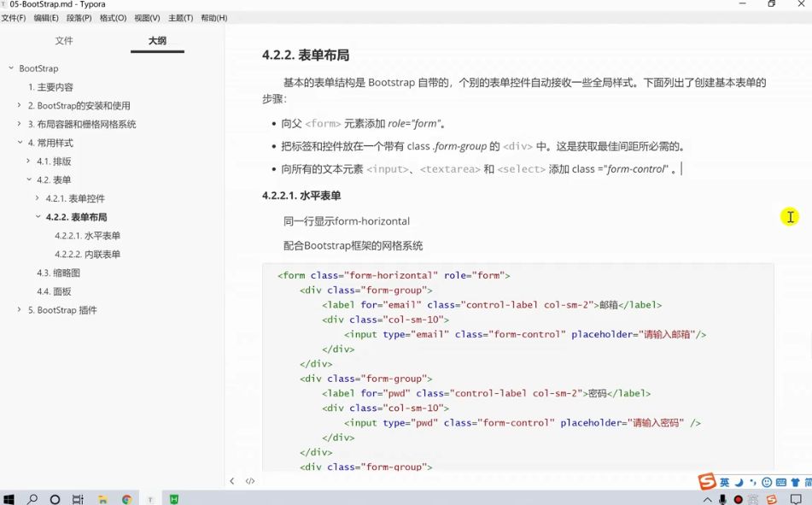
Task: Open the IME skin shirt icon
Action: pyautogui.click(x=796, y=482)
